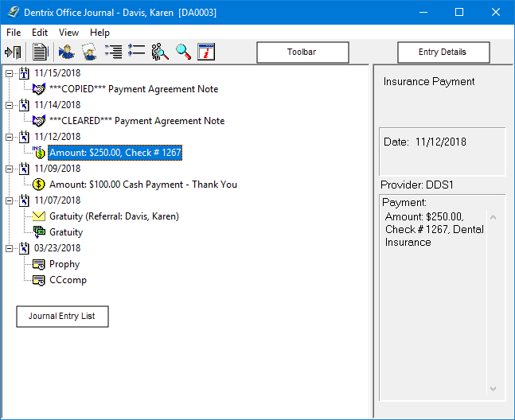This screenshot has height=420, width=515.
Task: Collapse the 11/12/2018 date node
Action: (10, 137)
